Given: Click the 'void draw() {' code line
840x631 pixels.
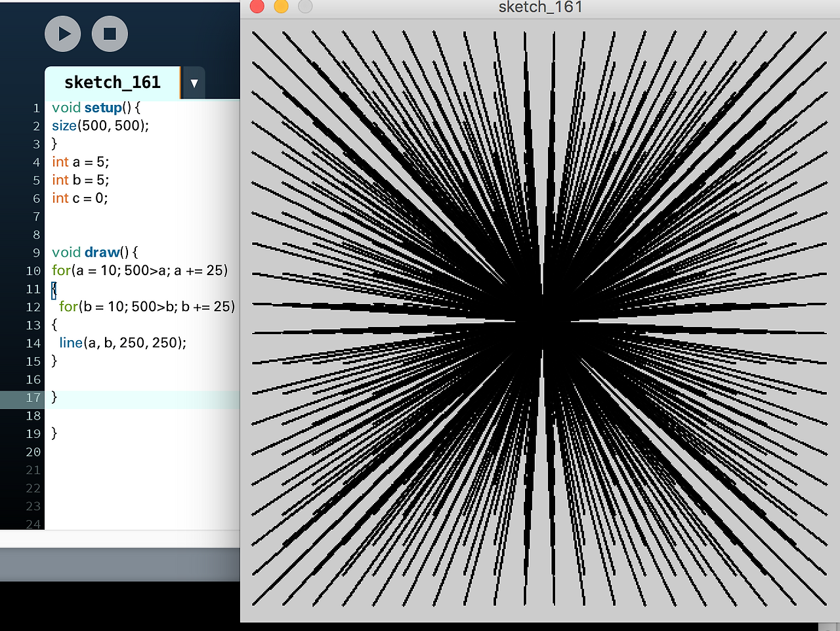Looking at the screenshot, I should tap(95, 253).
